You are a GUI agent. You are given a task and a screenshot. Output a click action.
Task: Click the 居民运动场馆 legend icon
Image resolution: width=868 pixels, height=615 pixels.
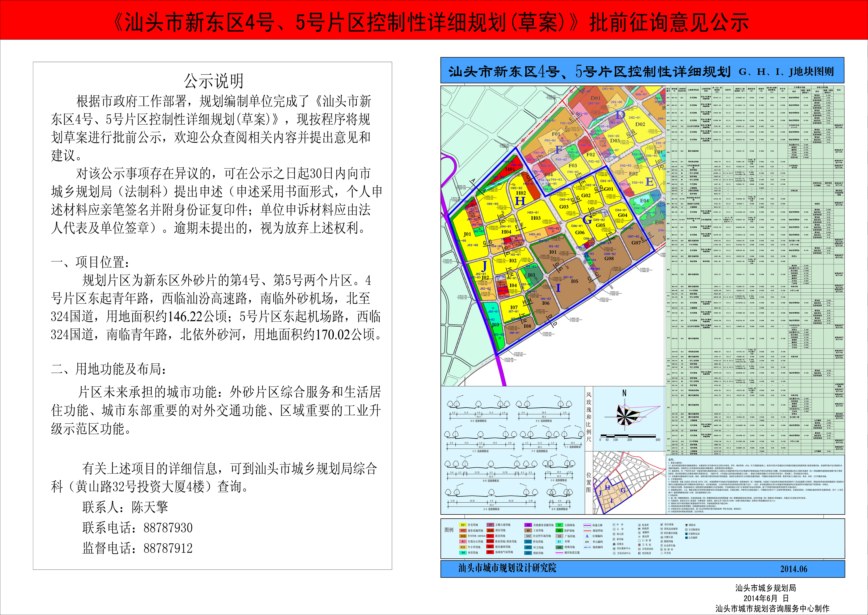coord(662,529)
